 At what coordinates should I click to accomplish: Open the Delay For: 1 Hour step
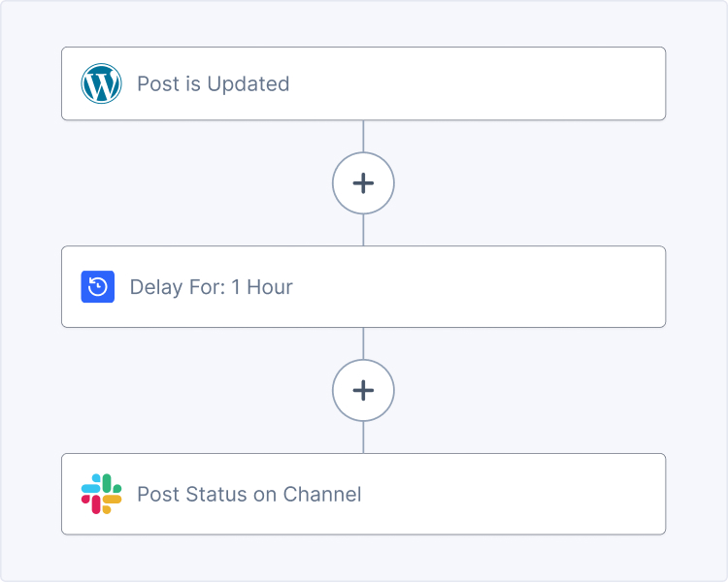pyautogui.click(x=364, y=287)
